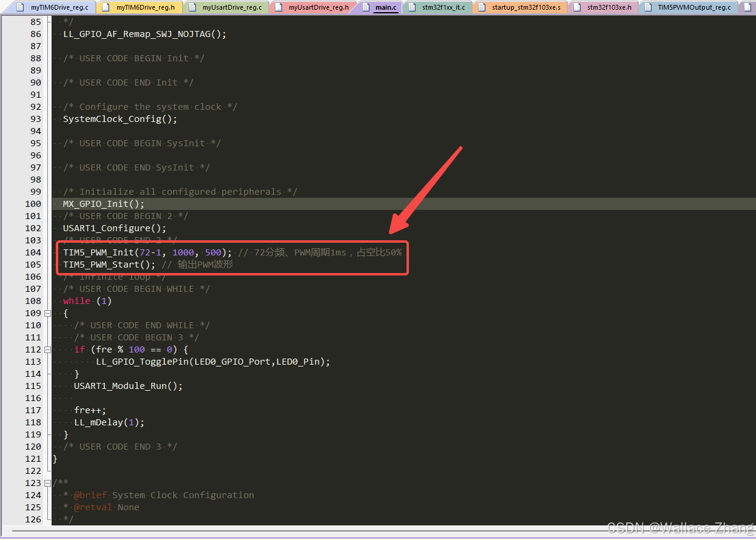Click on TIM5_PWM_Init function call
The width and height of the screenshot is (756, 540).
pyautogui.click(x=147, y=252)
